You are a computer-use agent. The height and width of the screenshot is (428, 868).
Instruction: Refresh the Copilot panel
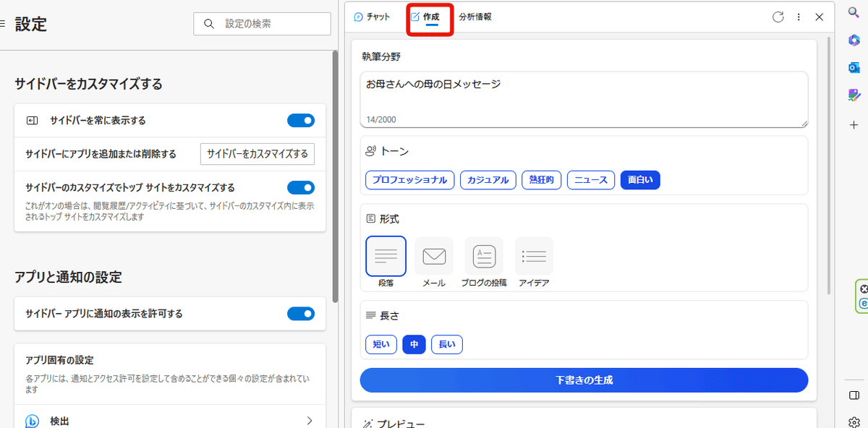coord(778,17)
